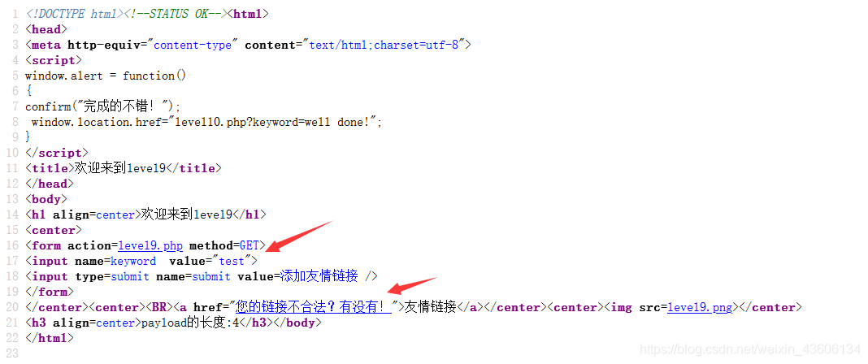The image size is (868, 364).
Task: Click the confirm("完成的不错！") statement
Action: coord(103,106)
